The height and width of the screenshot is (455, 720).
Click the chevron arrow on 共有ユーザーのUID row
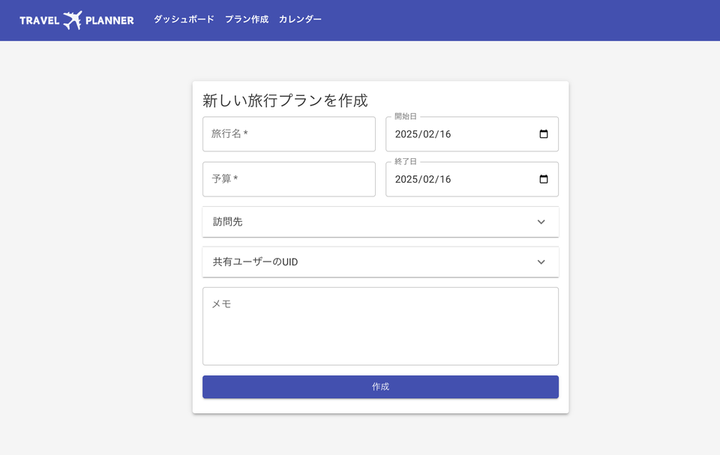tap(541, 262)
